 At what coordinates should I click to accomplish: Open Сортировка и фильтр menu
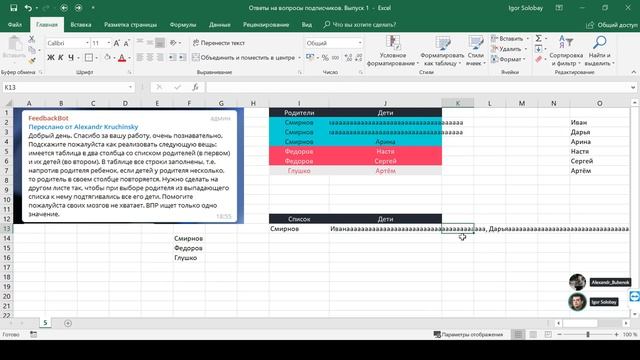coord(566,51)
